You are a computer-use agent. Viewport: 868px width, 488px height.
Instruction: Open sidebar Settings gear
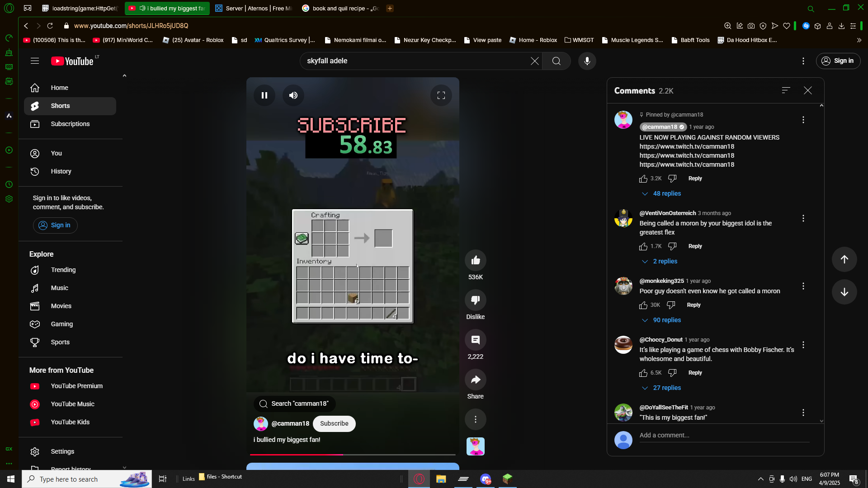70,452
